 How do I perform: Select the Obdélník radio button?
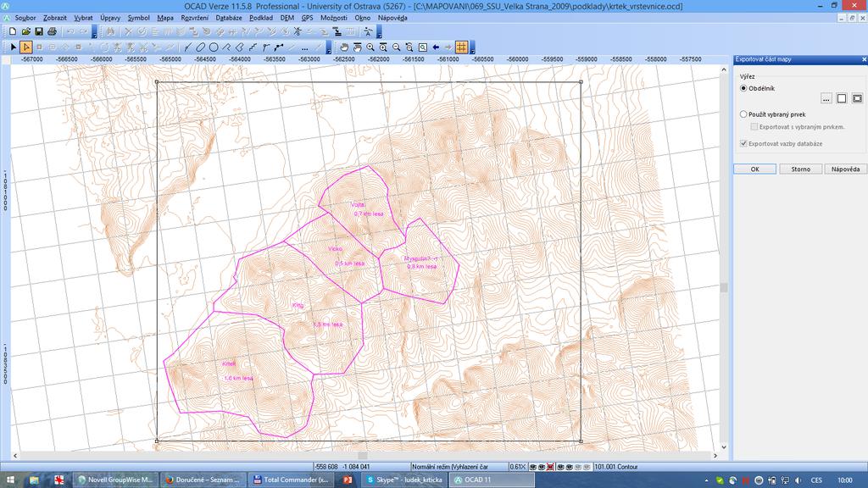pyautogui.click(x=743, y=88)
